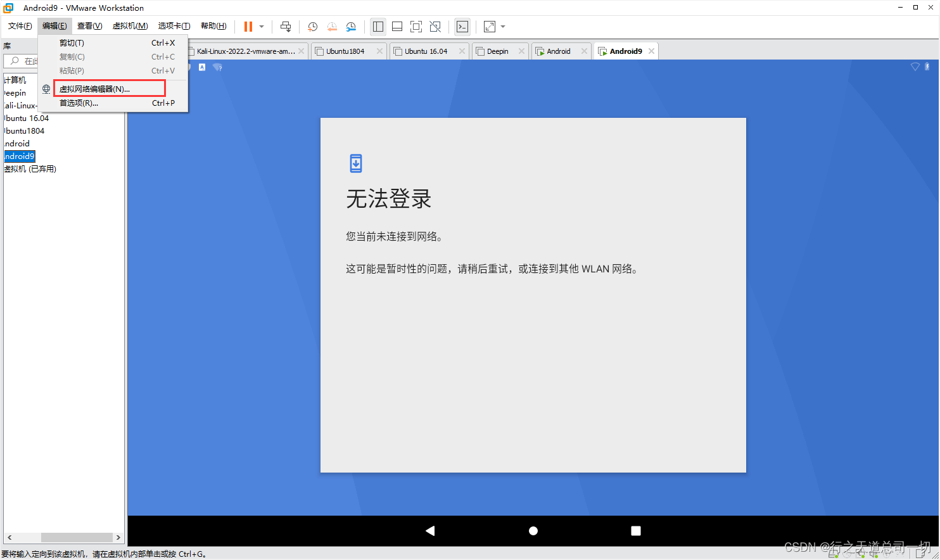Image resolution: width=940 pixels, height=560 pixels.
Task: Expand the stretch display dropdown arrow
Action: [x=503, y=27]
